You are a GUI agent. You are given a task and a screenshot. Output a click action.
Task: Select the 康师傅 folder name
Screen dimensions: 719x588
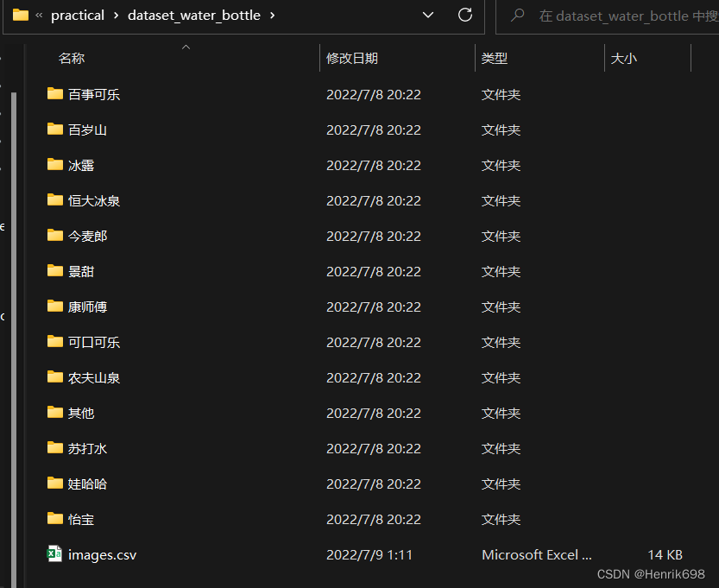tap(87, 307)
